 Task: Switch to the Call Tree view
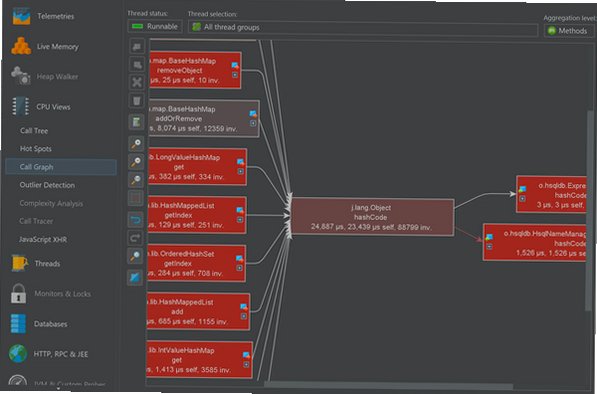click(x=34, y=131)
